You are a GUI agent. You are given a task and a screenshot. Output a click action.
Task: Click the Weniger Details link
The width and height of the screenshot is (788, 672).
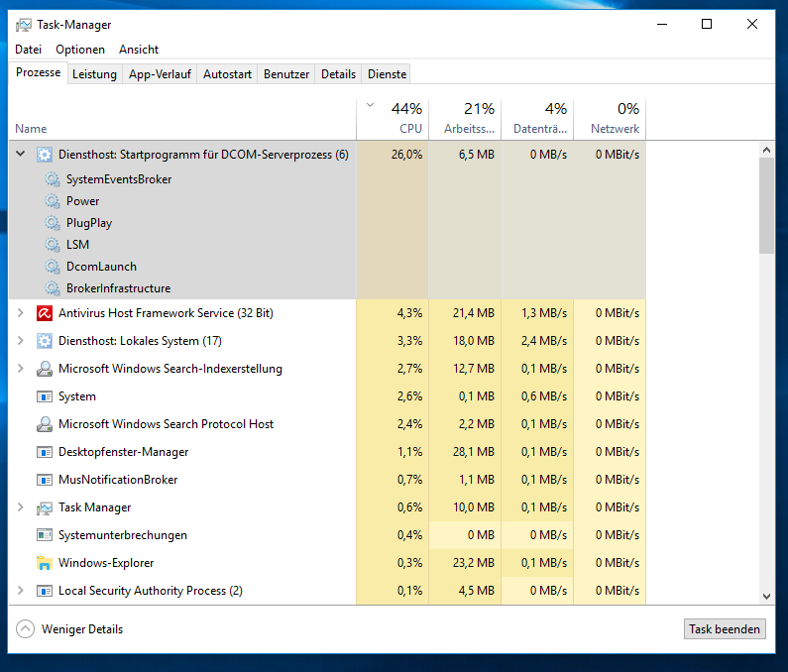(82, 628)
